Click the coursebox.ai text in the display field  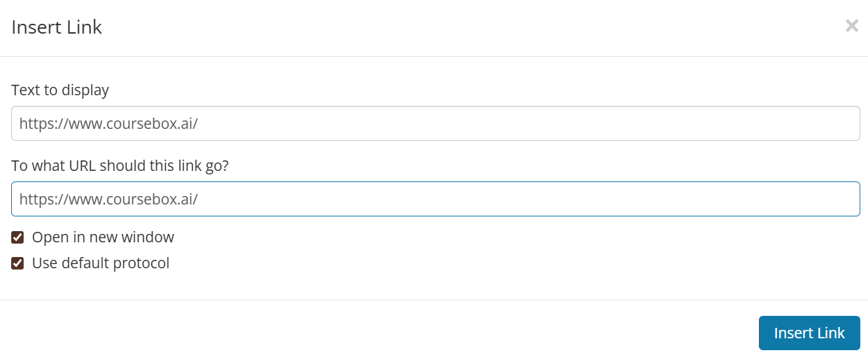coord(151,124)
